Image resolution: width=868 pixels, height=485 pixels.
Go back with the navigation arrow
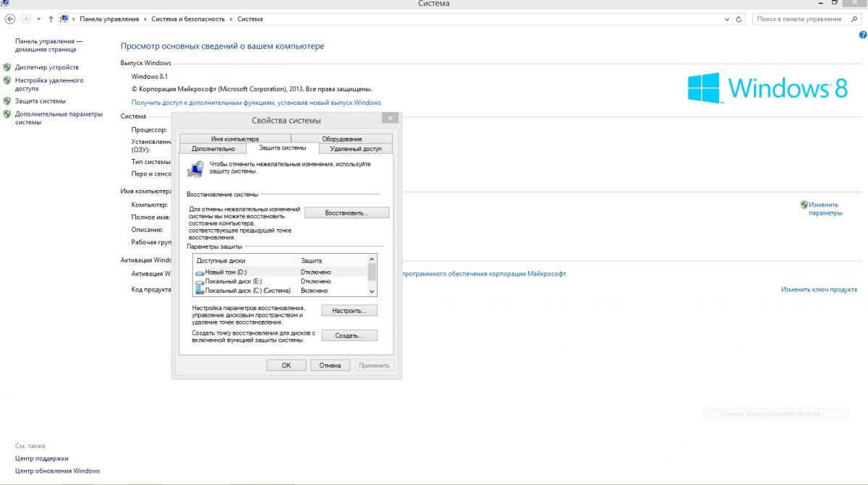point(10,19)
